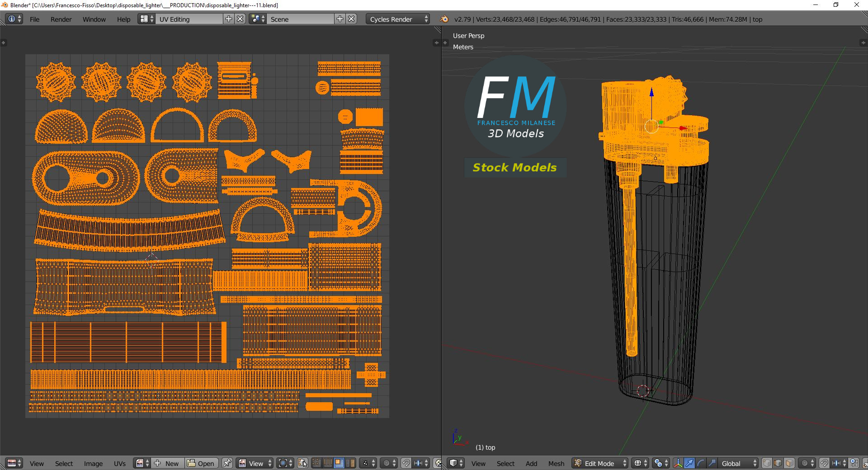Delete the UV Editing screen layout
The image size is (868, 470).
coord(241,19)
